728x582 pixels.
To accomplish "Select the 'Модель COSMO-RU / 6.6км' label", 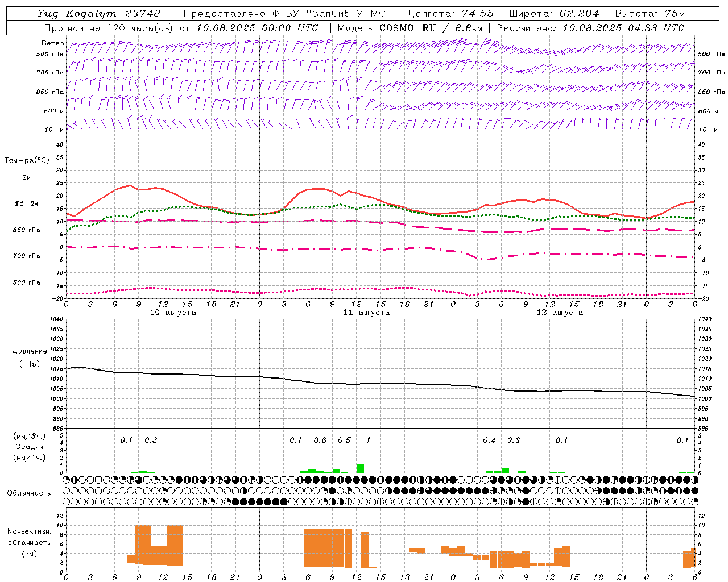I will 410,28.
